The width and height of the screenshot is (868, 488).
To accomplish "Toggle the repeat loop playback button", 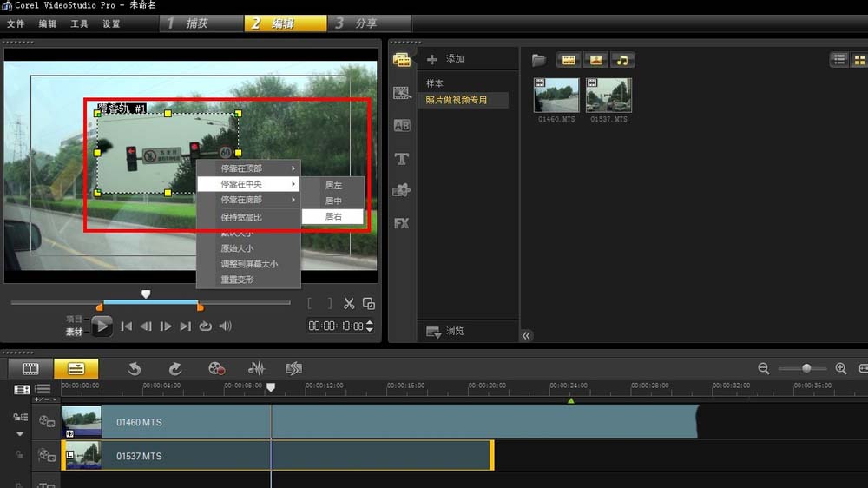I will point(205,326).
